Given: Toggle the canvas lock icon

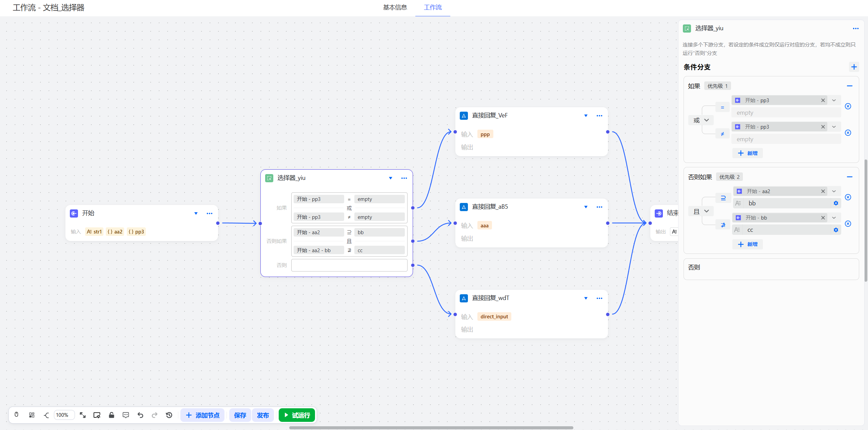Looking at the screenshot, I should tap(112, 415).
